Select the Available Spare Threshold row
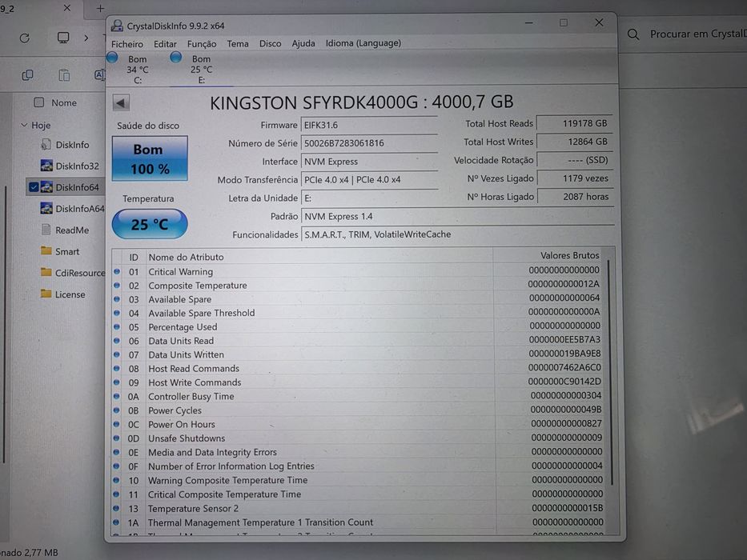This screenshot has width=747, height=560. tap(358, 313)
